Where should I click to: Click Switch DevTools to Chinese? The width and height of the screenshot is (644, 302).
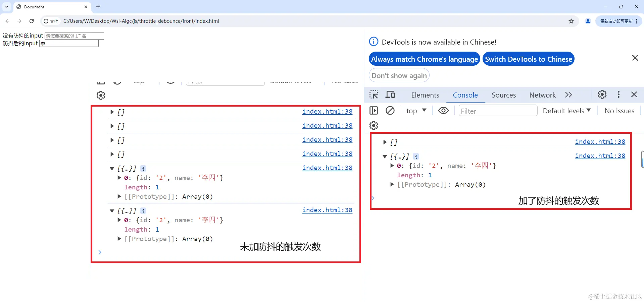click(x=529, y=59)
